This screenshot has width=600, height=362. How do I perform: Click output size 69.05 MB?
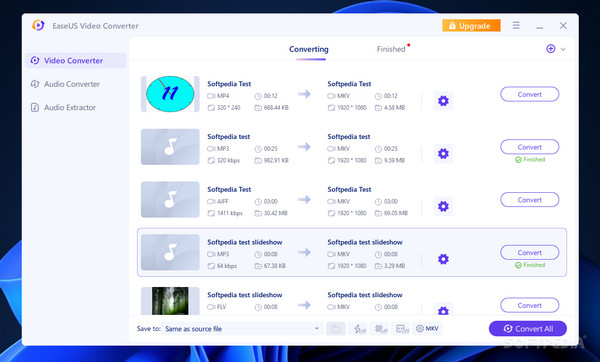[396, 213]
